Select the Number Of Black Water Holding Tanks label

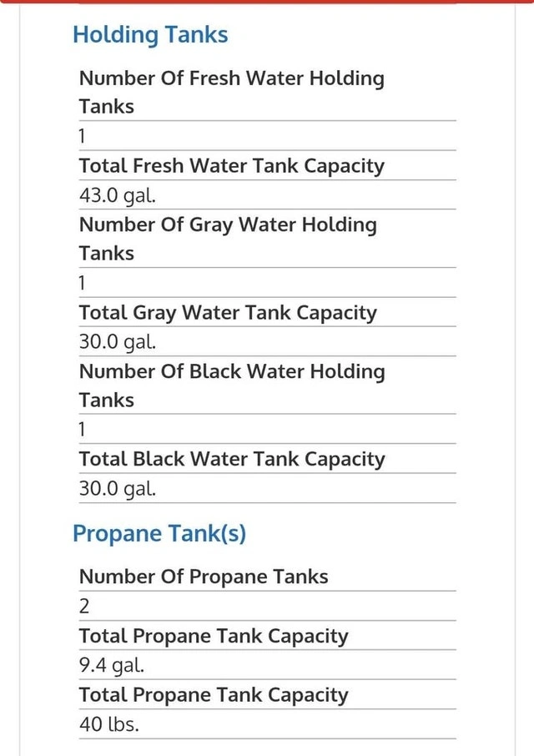click(x=232, y=386)
